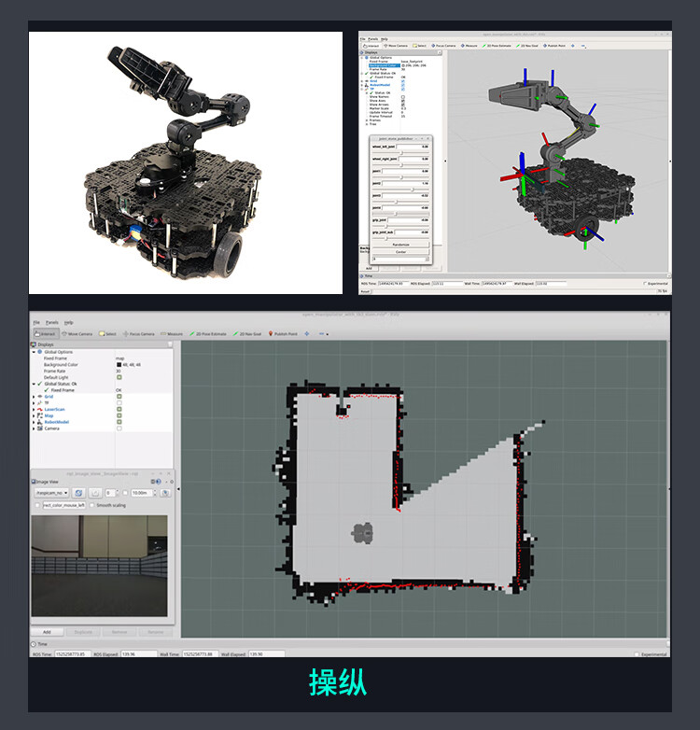This screenshot has width=700, height=730.
Task: Click camera image preview in Image View
Action: [99, 566]
